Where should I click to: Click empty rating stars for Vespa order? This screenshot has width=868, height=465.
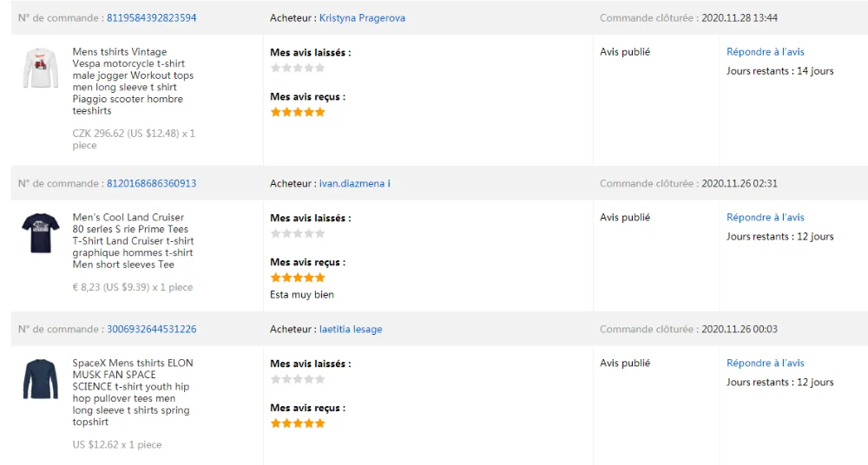click(298, 68)
